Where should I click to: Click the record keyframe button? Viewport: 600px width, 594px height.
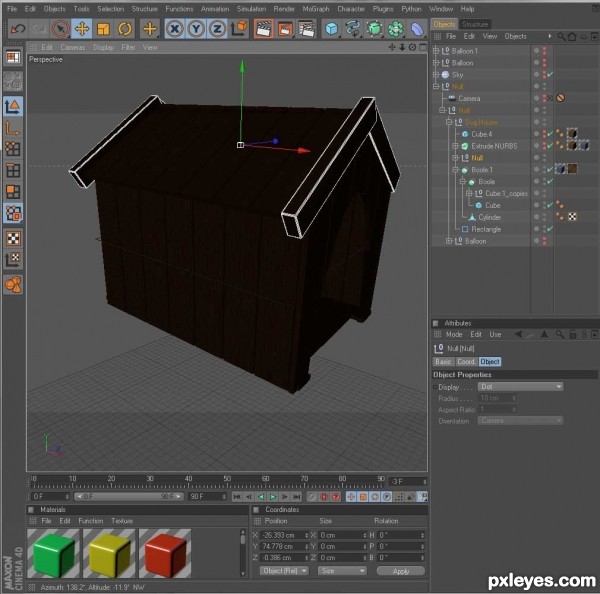pyautogui.click(x=312, y=497)
